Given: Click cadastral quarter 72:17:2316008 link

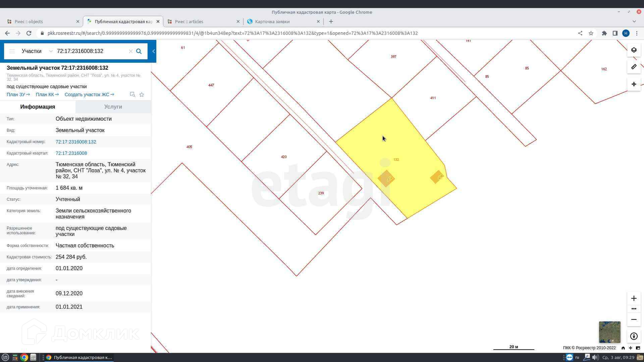Looking at the screenshot, I should (x=71, y=153).
